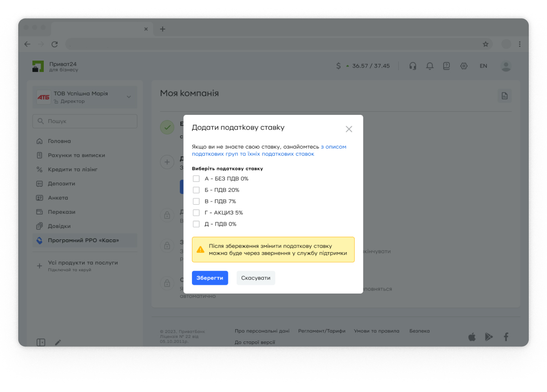Click the help question mark icon
Viewport: 547px width, 392px height.
[446, 66]
